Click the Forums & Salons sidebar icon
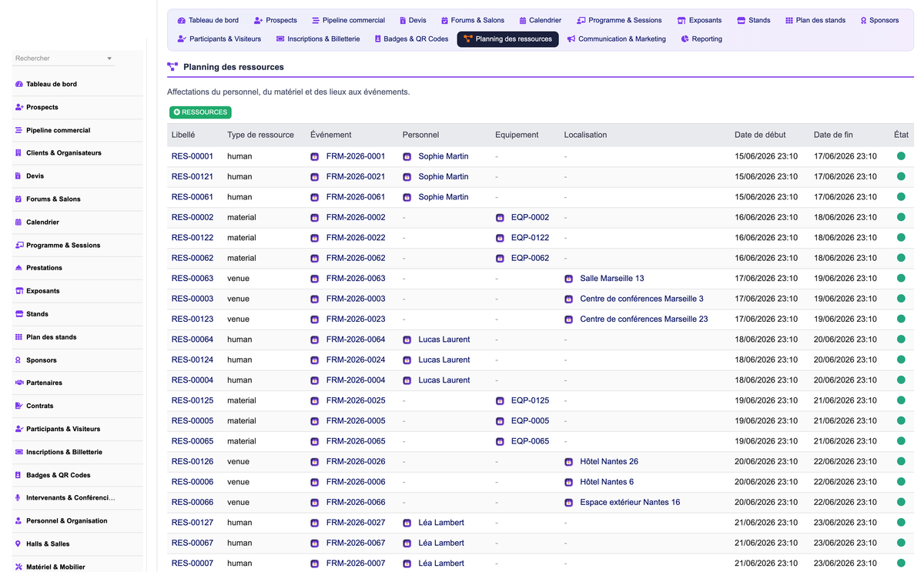 click(x=18, y=199)
